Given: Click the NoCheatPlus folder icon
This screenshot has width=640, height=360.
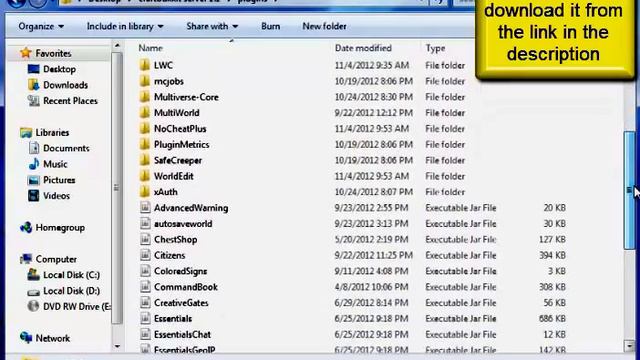Looking at the screenshot, I should 144,129.
